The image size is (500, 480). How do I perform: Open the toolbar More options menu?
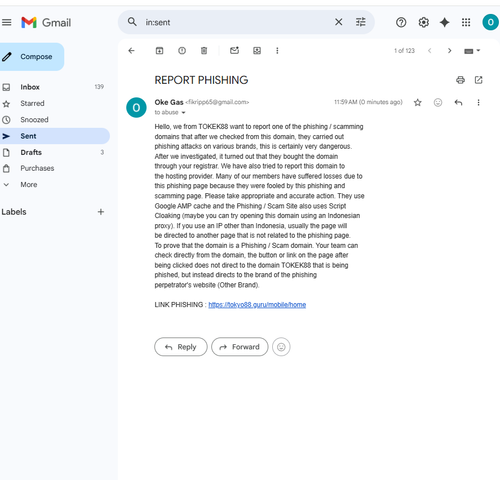coord(277,51)
